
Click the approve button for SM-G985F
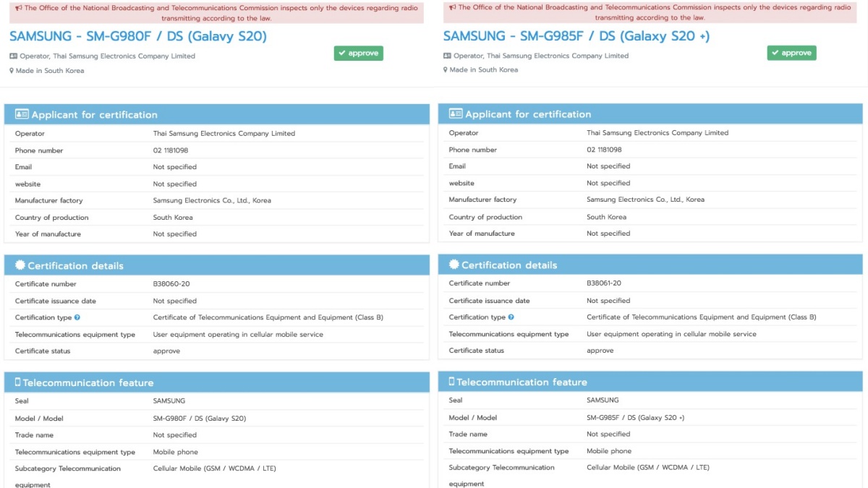pyautogui.click(x=791, y=53)
